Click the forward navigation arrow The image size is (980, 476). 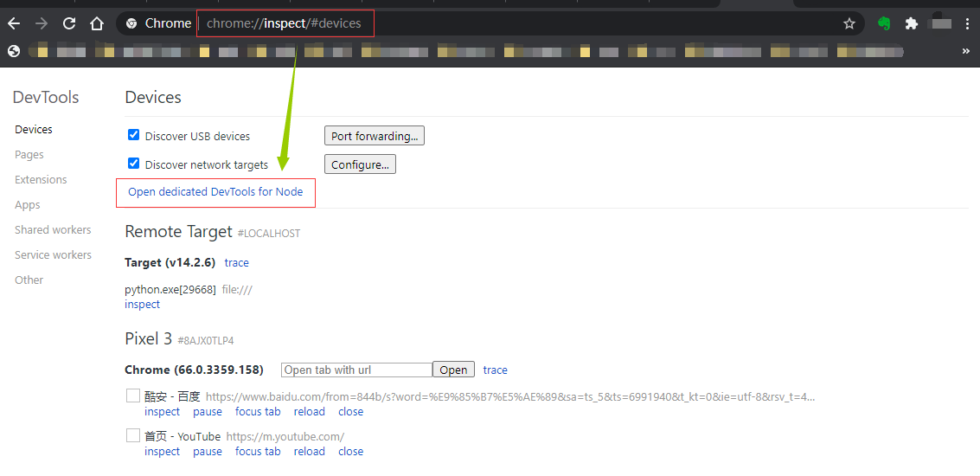(42, 23)
